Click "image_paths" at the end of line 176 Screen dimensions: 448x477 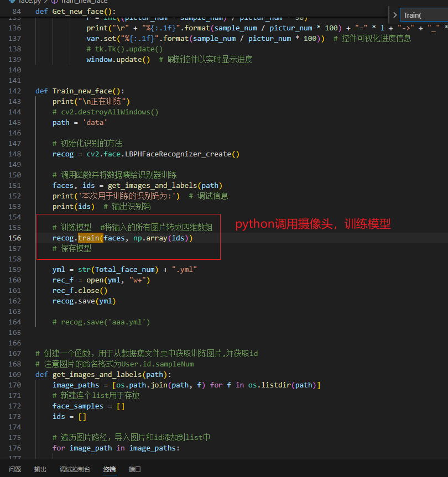[153, 448]
